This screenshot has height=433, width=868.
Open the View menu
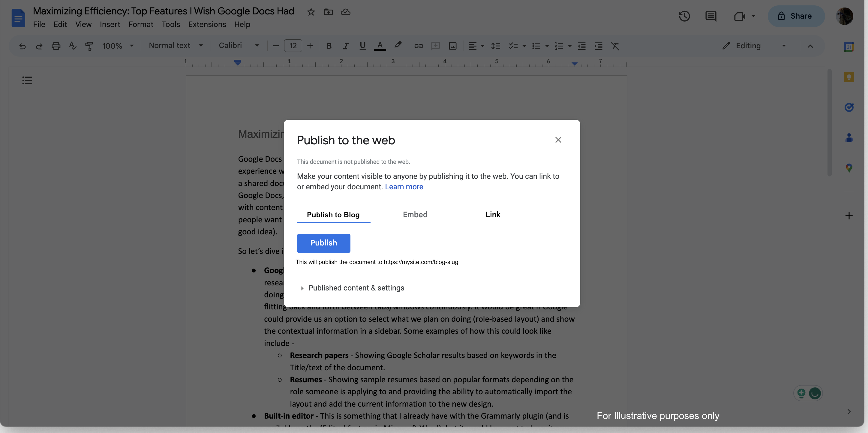83,25
